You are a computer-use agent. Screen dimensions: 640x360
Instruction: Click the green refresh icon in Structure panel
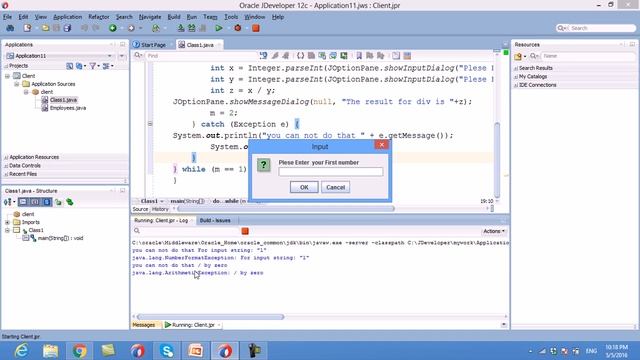click(70, 202)
